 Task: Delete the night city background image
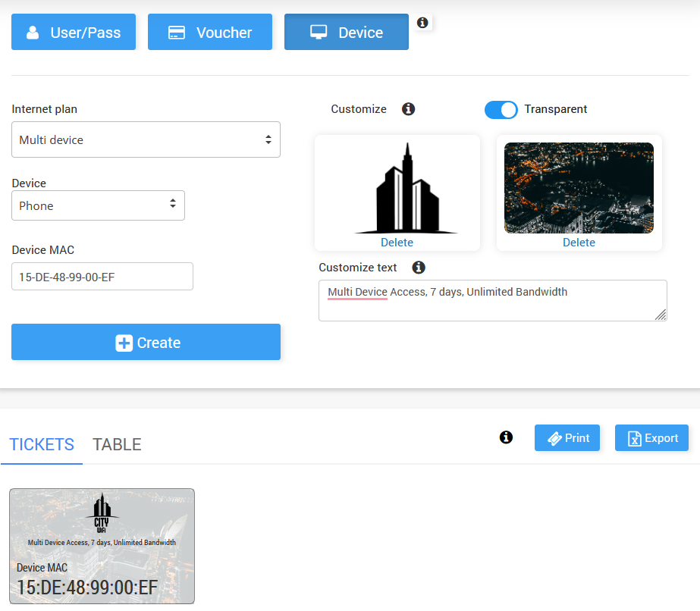click(x=579, y=243)
